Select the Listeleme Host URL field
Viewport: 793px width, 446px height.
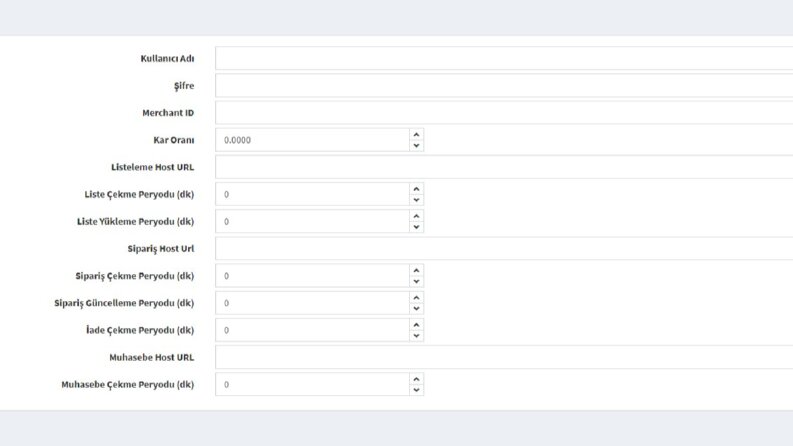click(504, 167)
